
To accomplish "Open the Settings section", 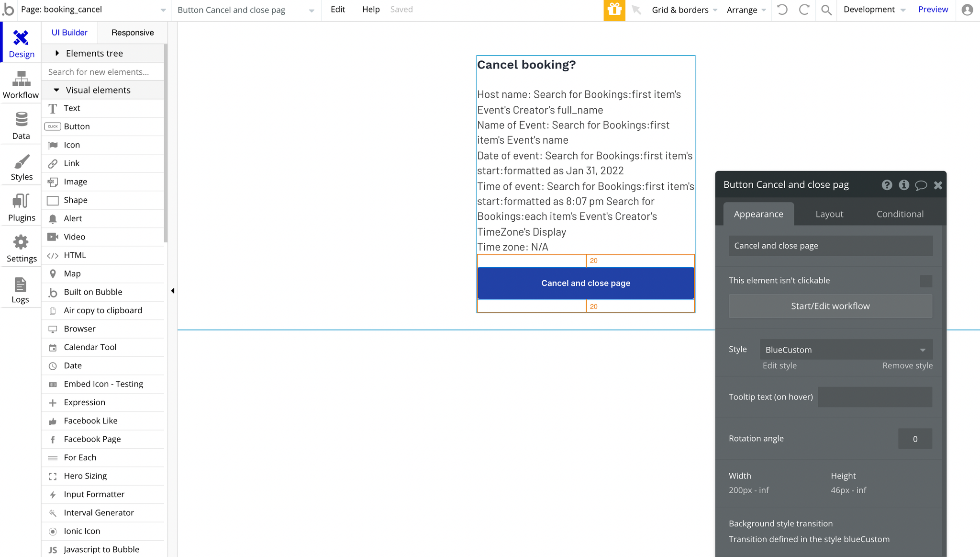I will click(21, 248).
